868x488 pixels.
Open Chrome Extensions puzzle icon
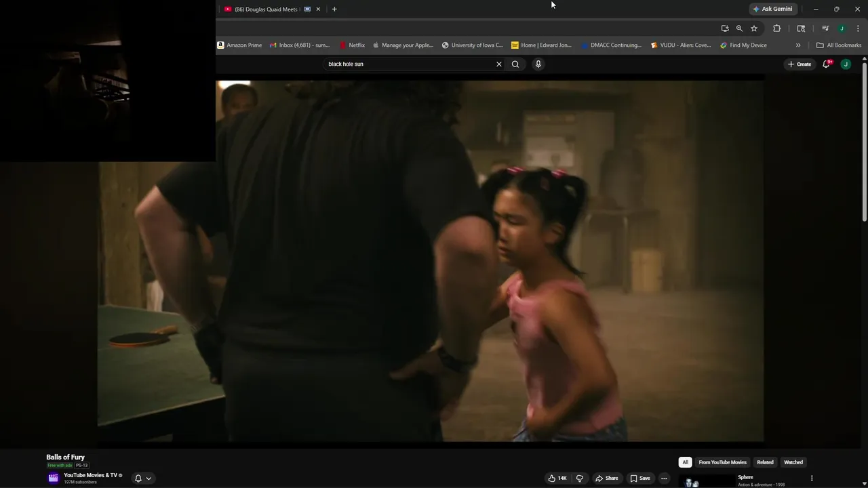coord(777,28)
